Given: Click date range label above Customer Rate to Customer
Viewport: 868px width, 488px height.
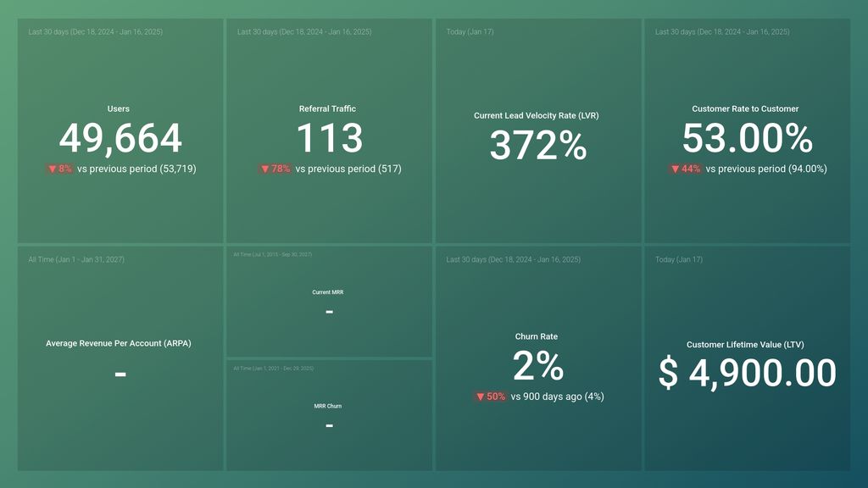Looking at the screenshot, I should coord(722,32).
